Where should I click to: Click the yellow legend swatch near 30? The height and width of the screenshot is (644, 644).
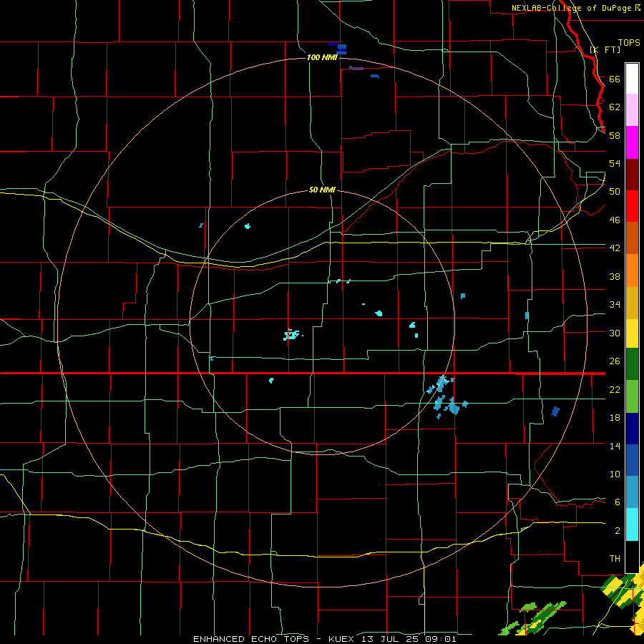click(x=632, y=333)
